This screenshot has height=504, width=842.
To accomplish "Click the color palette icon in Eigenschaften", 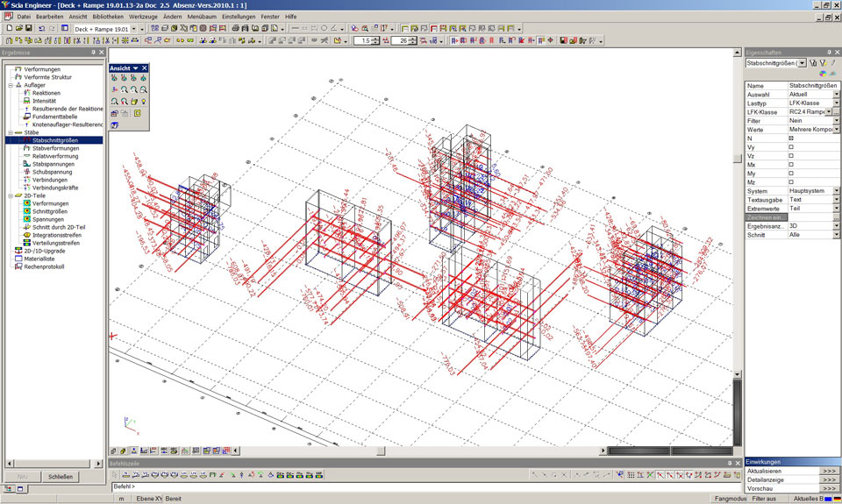I will pyautogui.click(x=823, y=74).
